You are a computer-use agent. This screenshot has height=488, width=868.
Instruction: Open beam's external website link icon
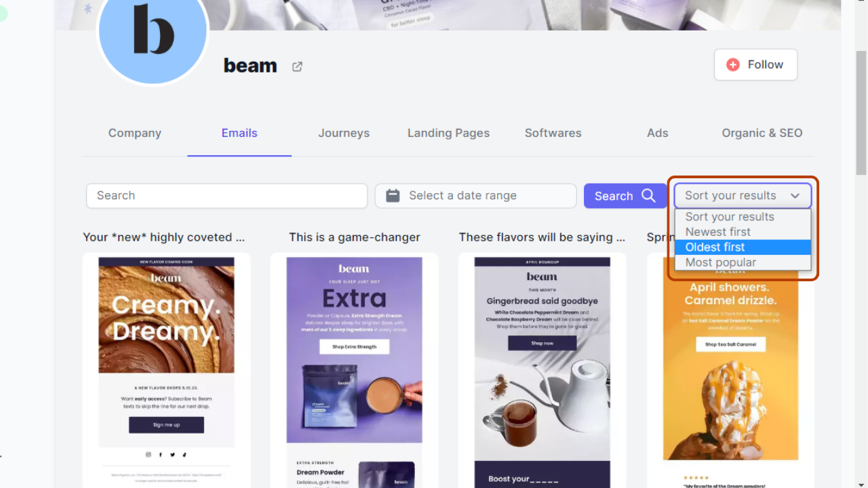tap(297, 66)
